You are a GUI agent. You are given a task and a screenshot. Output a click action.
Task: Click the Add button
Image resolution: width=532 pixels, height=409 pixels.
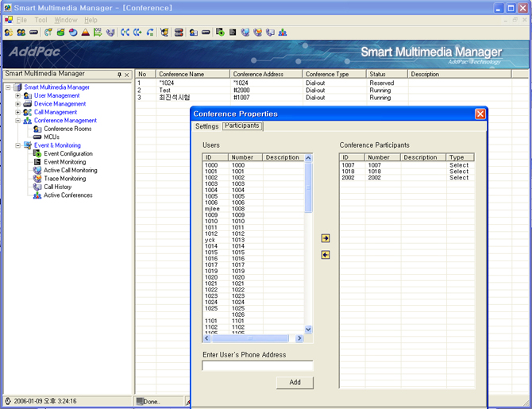295,383
